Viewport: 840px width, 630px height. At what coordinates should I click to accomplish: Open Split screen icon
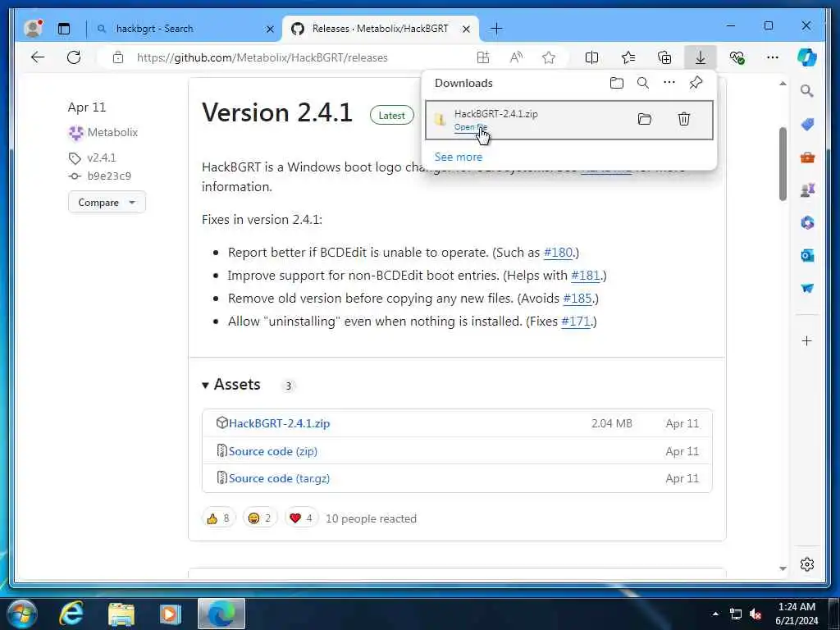(x=592, y=57)
